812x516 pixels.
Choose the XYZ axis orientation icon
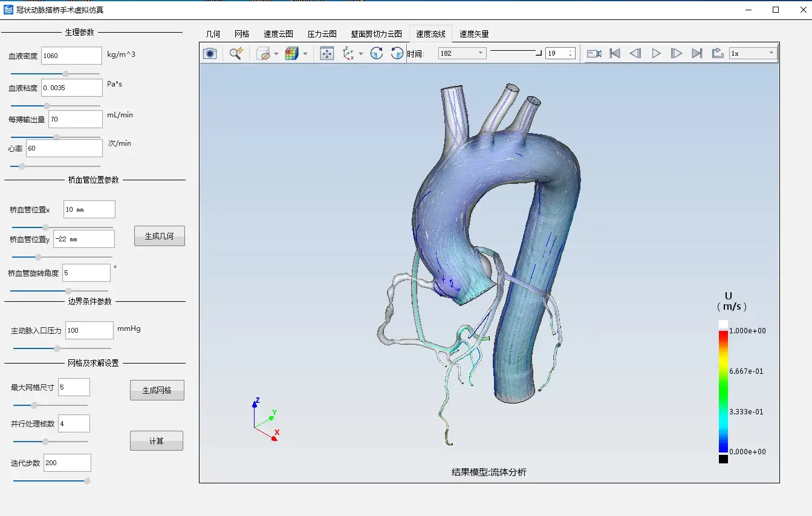tap(348, 54)
